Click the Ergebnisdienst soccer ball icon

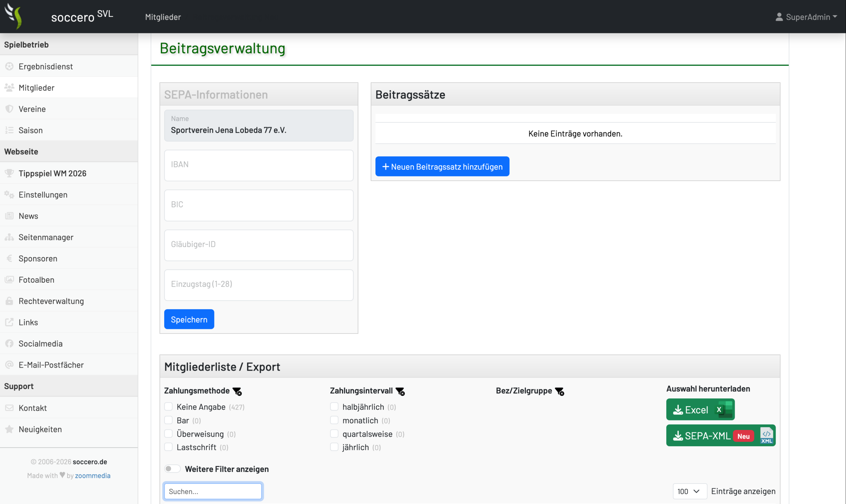coord(9,66)
